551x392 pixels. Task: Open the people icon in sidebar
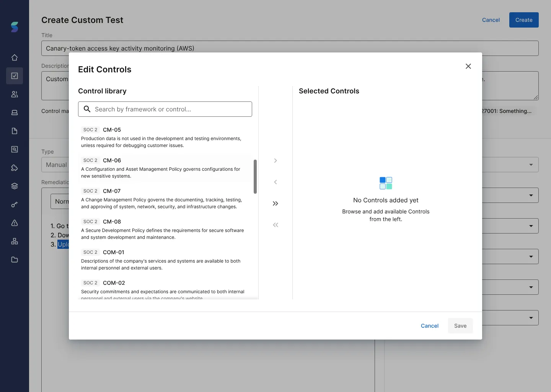pyautogui.click(x=15, y=94)
